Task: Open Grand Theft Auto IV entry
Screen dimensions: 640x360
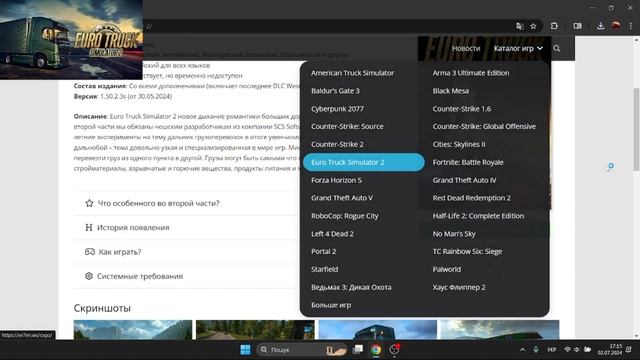Action: 464,180
